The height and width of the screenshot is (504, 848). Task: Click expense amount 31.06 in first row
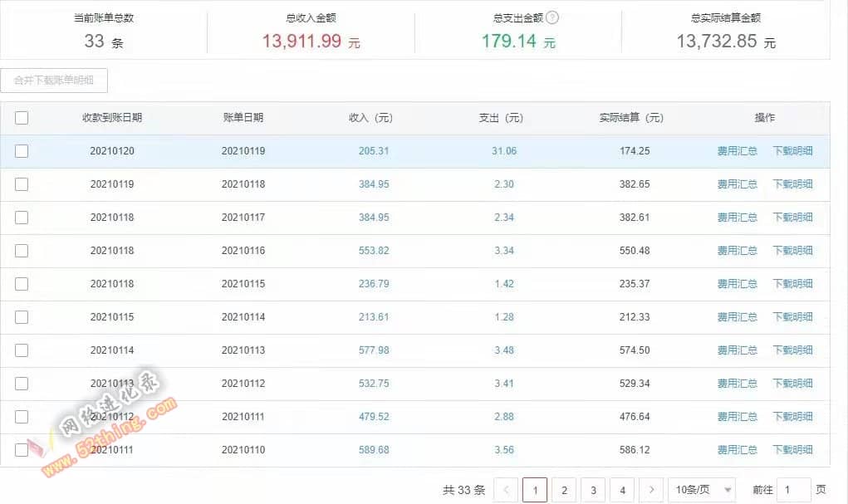503,151
